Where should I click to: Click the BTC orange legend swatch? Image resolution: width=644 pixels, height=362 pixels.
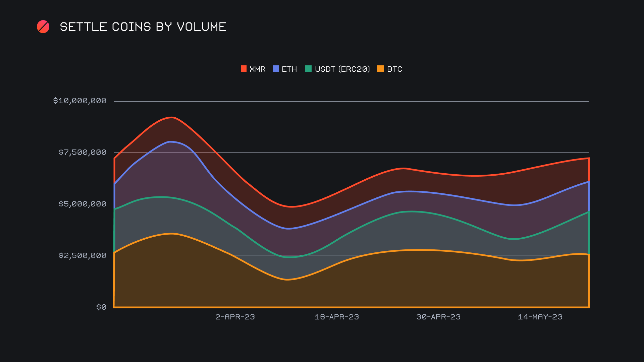coord(380,69)
